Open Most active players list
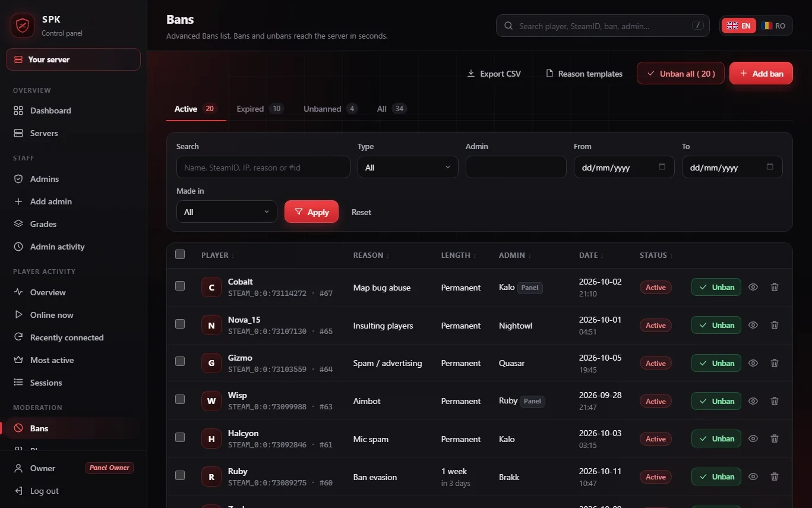812x508 pixels. pyautogui.click(x=73, y=360)
